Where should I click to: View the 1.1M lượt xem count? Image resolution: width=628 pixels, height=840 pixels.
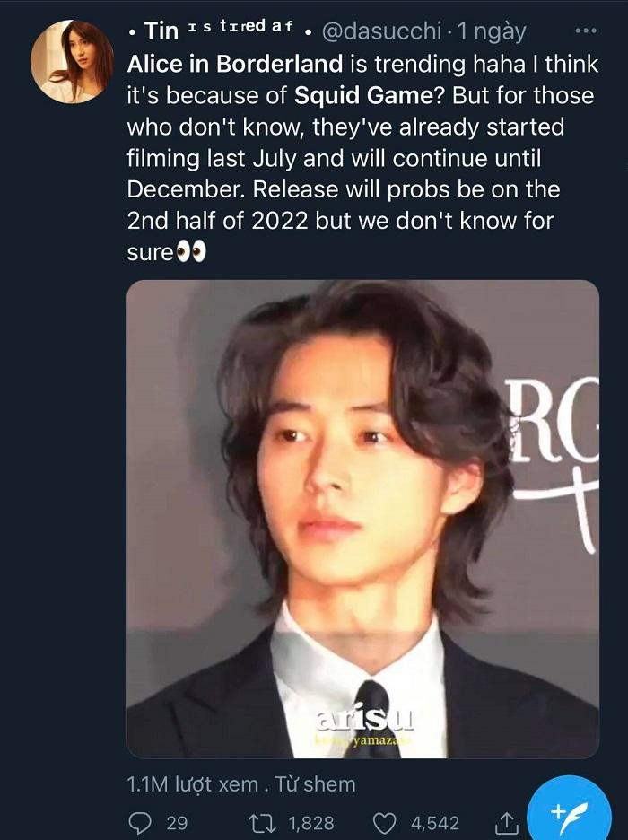(193, 784)
